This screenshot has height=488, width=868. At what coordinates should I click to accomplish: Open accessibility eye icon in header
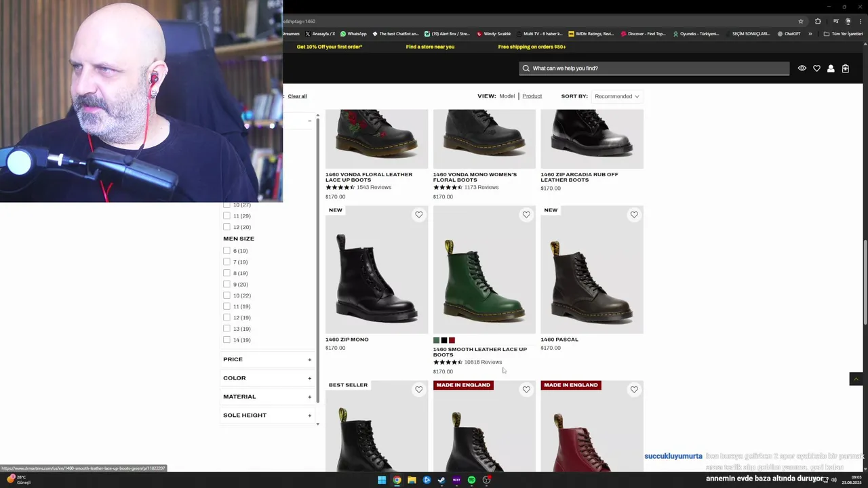(x=802, y=68)
